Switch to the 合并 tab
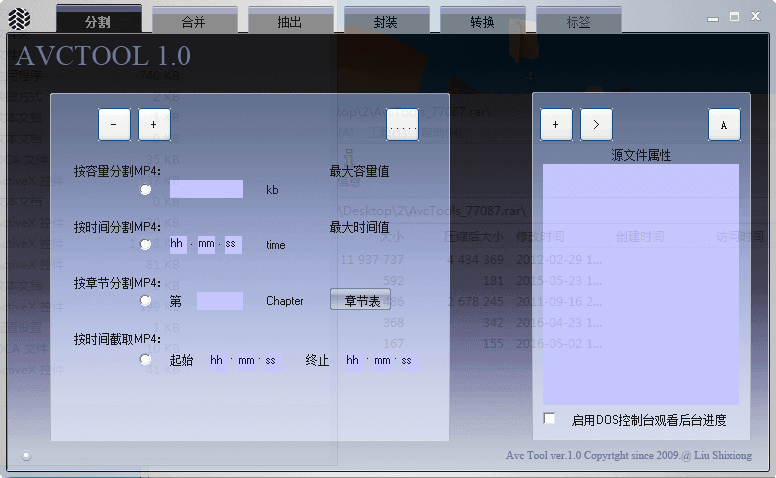Viewport: 776px width, 478px height. point(194,21)
